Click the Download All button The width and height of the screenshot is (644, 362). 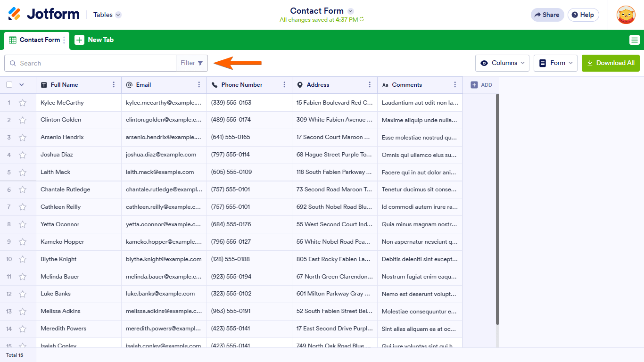point(611,63)
